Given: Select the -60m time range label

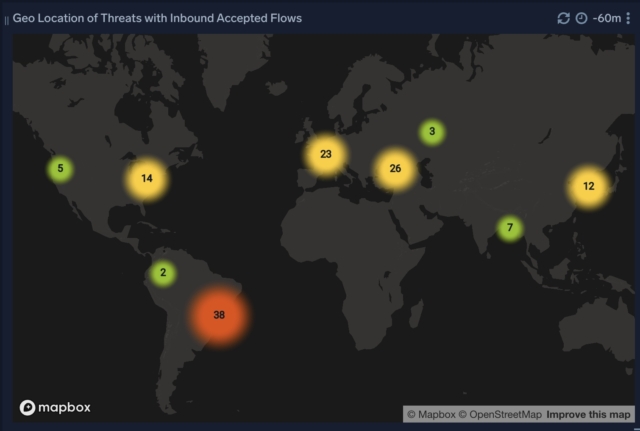Looking at the screenshot, I should [x=607, y=18].
